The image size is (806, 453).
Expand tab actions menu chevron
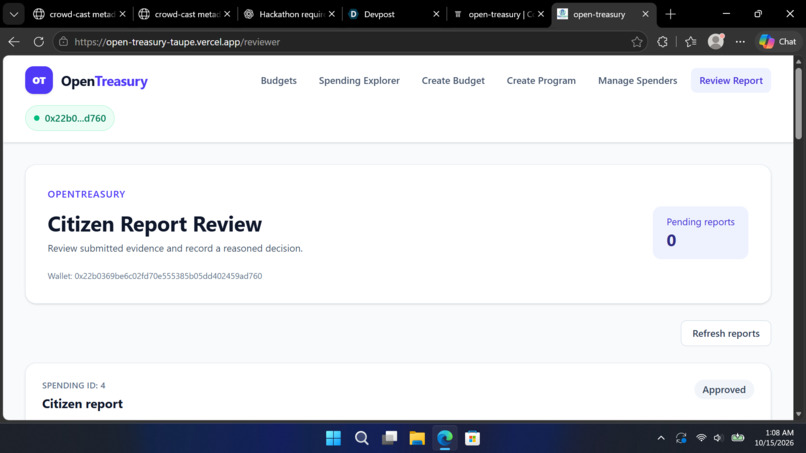[x=14, y=14]
